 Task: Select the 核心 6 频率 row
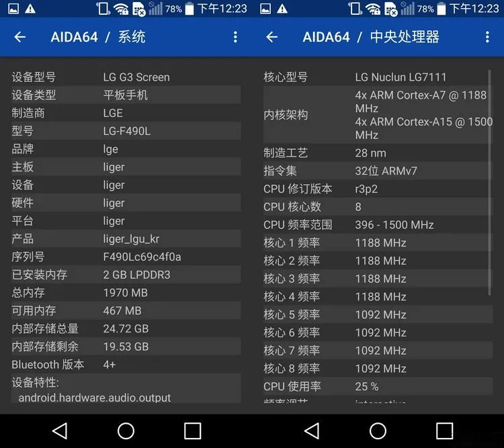(x=378, y=332)
